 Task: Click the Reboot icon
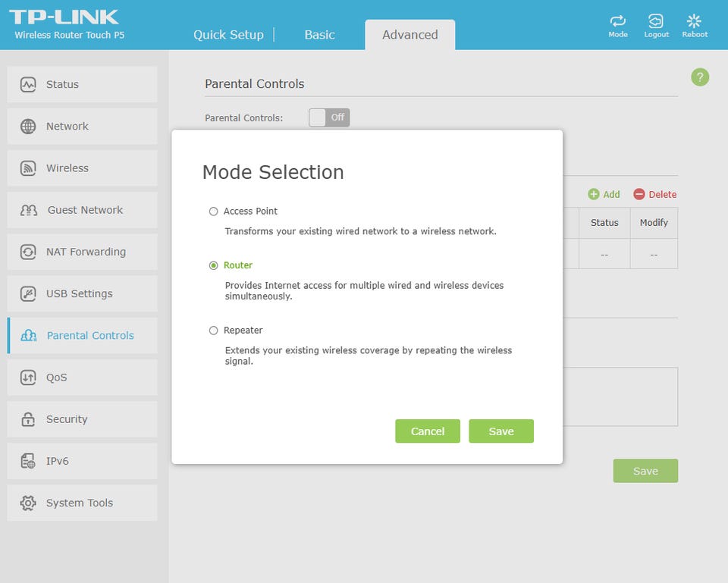(694, 21)
